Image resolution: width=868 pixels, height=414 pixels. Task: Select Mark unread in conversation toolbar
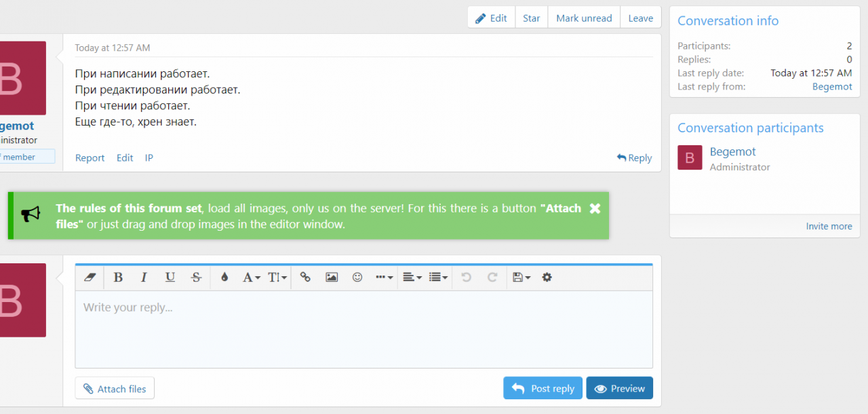point(584,18)
